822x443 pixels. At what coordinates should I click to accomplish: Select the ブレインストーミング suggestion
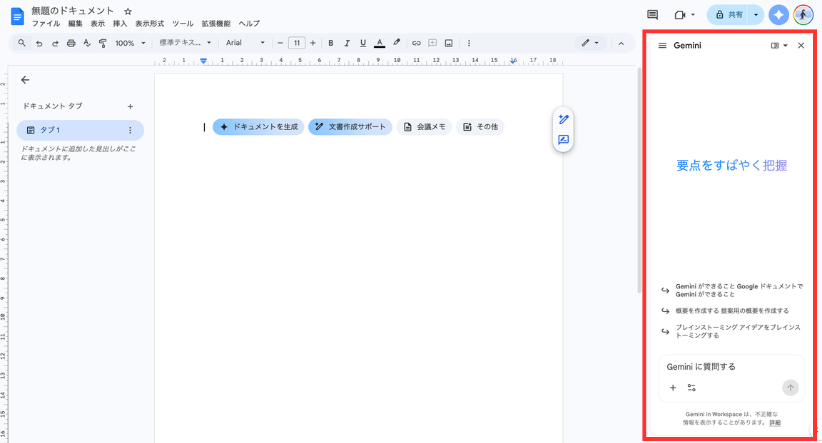[x=731, y=331]
